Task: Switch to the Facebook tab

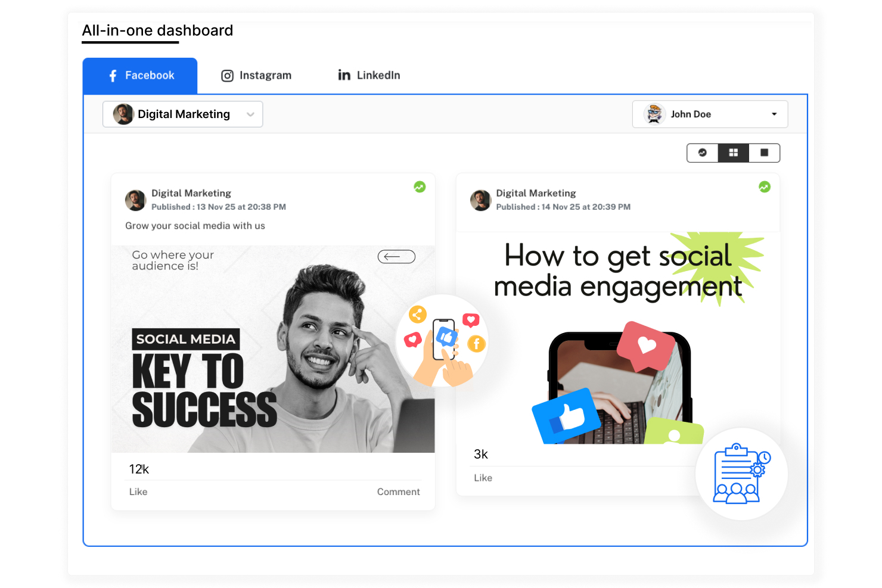Action: 140,76
